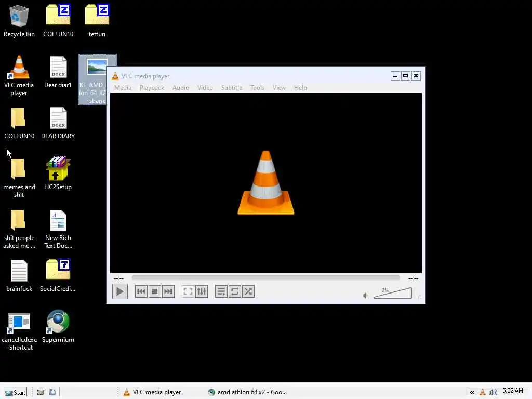
Task: Open the Media menu
Action: 123,87
